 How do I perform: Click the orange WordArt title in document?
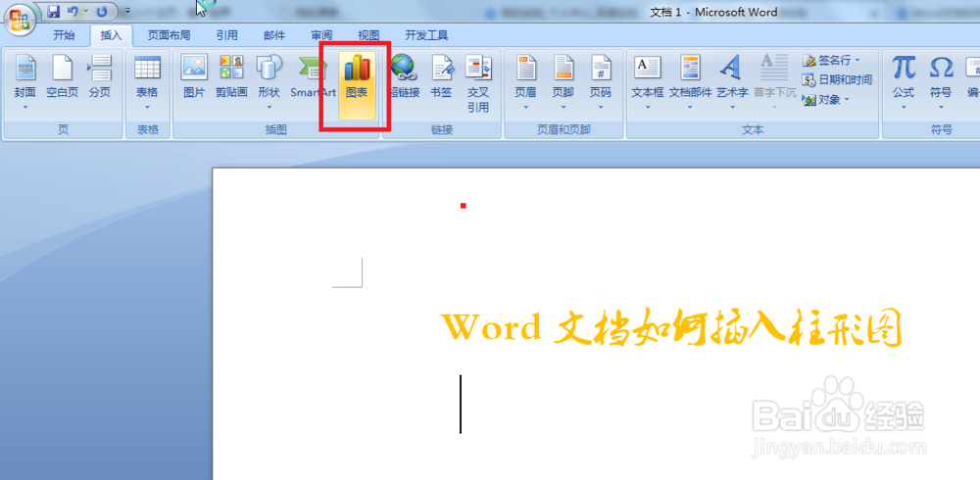[671, 327]
